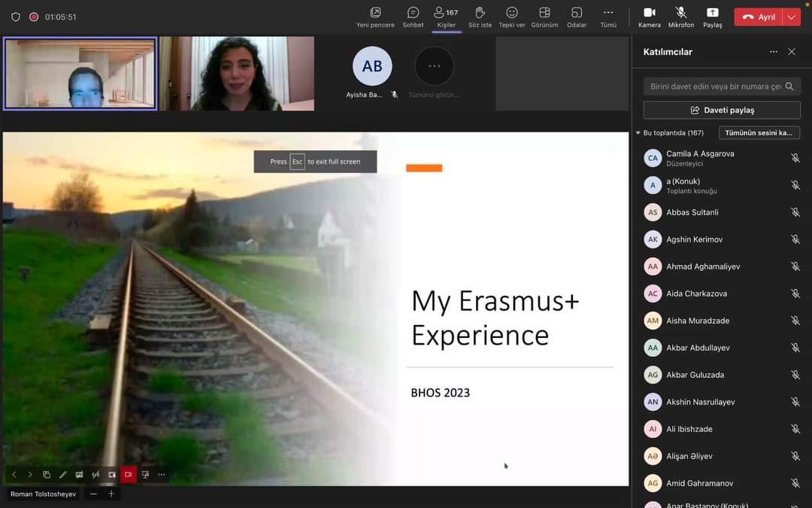
Task: Open Odalar breakout rooms
Action: [x=577, y=17]
